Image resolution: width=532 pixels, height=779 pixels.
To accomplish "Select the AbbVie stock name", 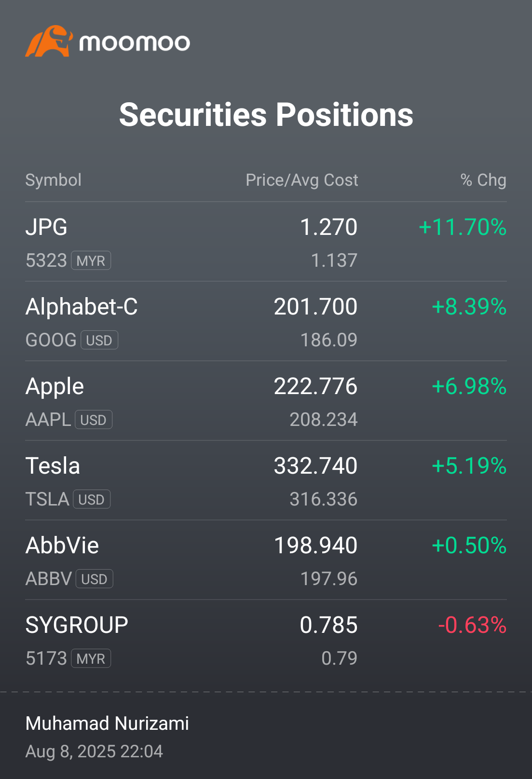I will (62, 546).
